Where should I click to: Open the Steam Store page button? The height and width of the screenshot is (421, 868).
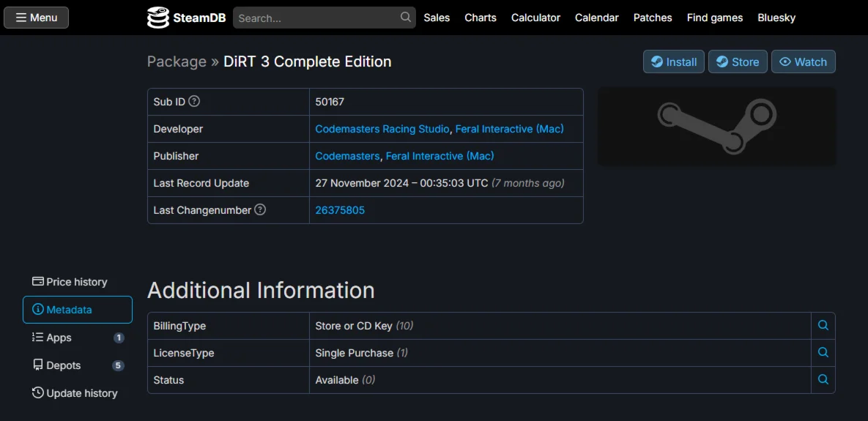[x=738, y=62]
